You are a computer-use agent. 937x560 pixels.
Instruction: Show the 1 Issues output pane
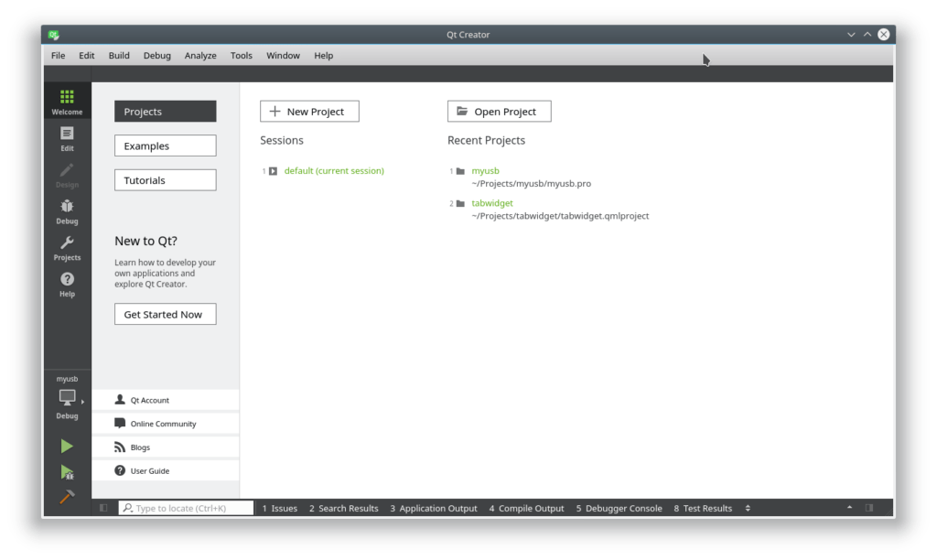click(280, 508)
